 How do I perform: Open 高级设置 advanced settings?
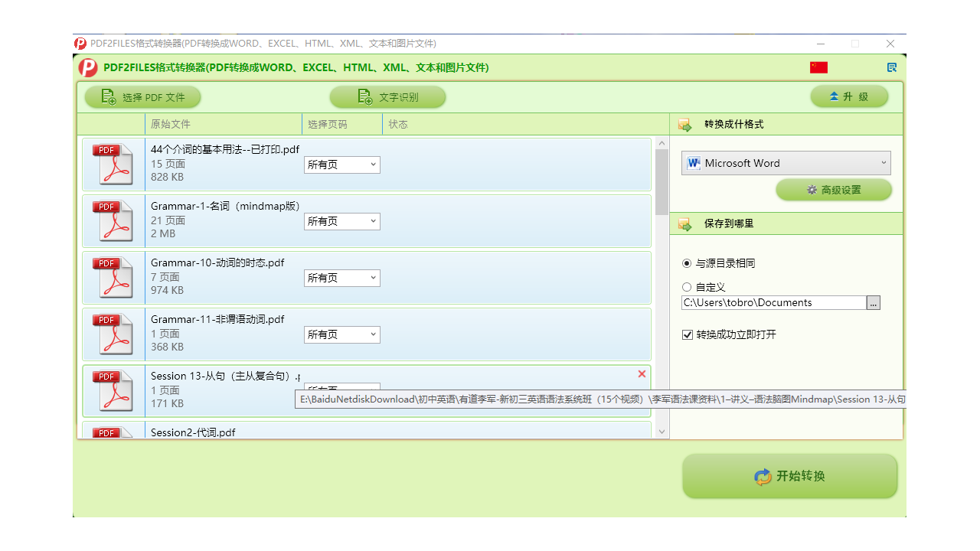click(834, 190)
